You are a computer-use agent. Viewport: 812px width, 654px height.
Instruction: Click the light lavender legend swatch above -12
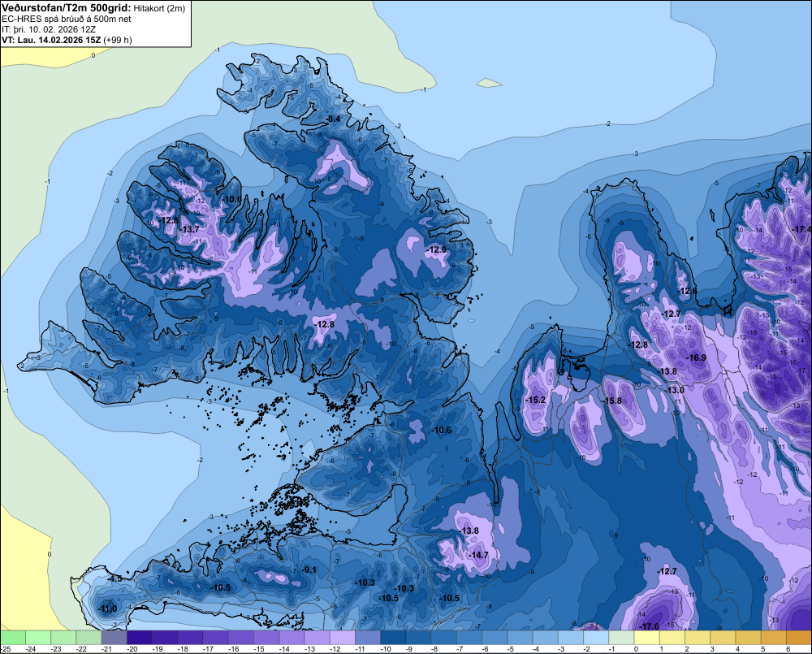point(343,638)
